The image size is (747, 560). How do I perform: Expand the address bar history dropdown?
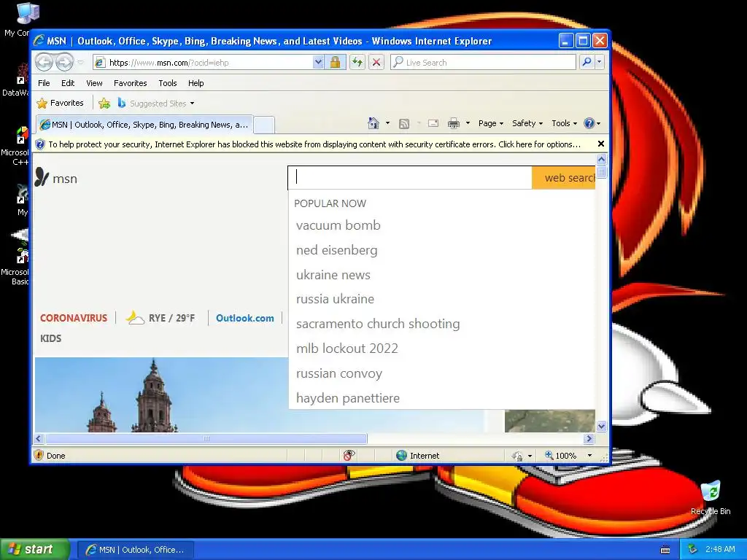click(319, 63)
